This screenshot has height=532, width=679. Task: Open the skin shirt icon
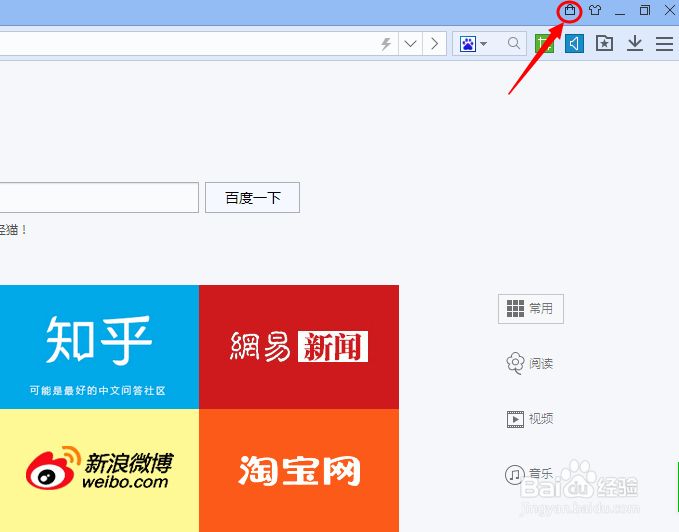pos(595,10)
